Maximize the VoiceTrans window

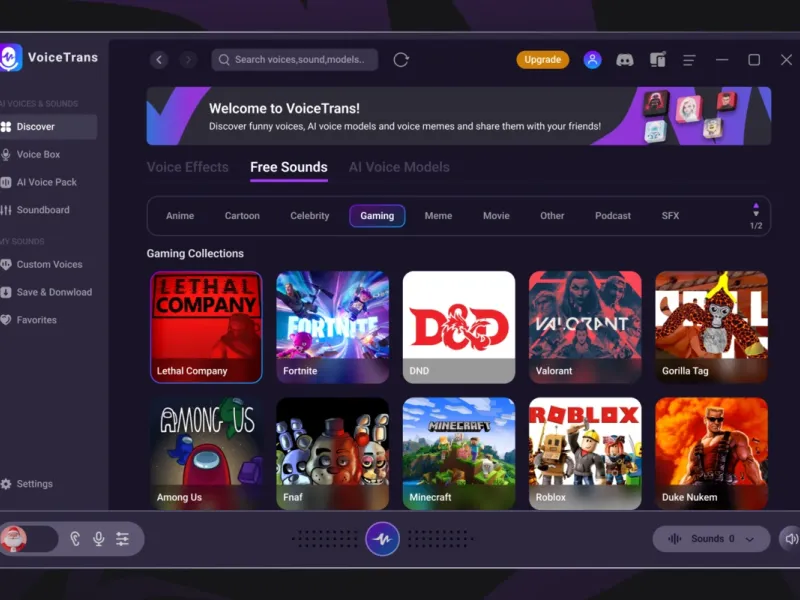coord(754,60)
